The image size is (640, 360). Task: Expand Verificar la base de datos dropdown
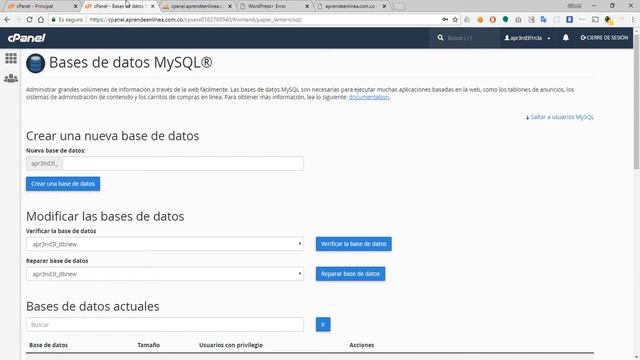pos(165,244)
